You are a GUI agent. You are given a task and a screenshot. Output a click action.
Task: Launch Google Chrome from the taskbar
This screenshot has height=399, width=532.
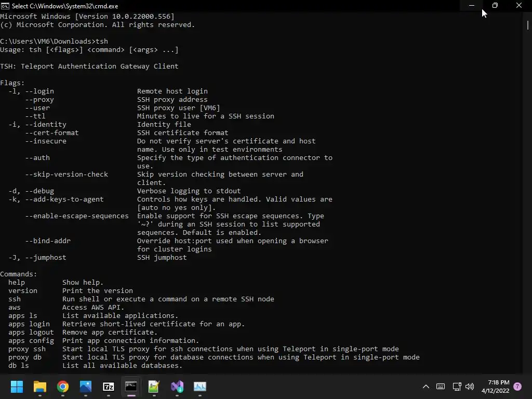pos(63,387)
